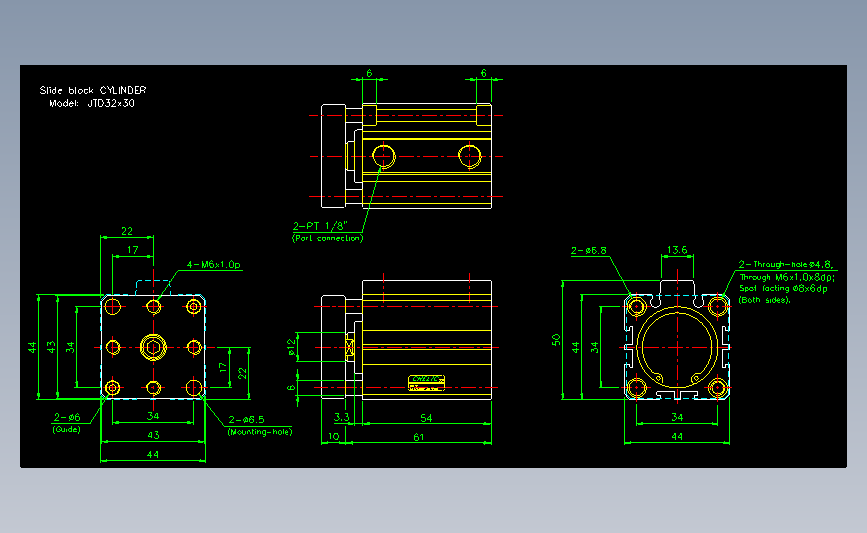Click the "22" dimension above the end view
This screenshot has height=533, width=867.
coord(127,231)
